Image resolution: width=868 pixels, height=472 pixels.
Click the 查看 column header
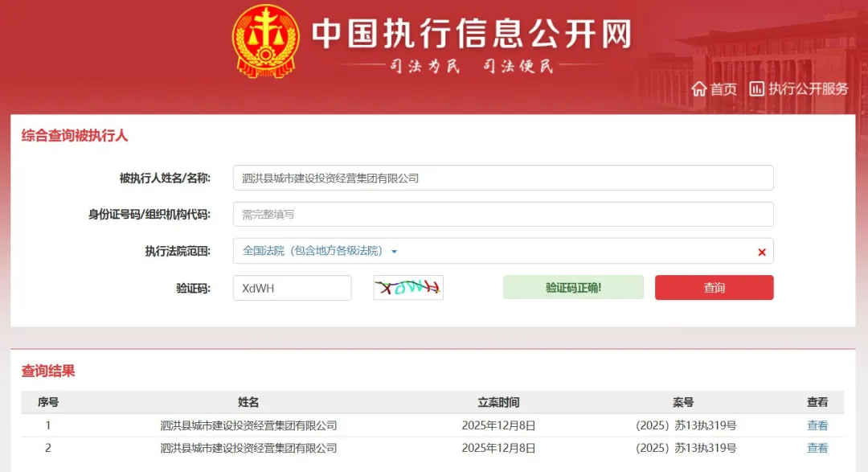pos(817,402)
